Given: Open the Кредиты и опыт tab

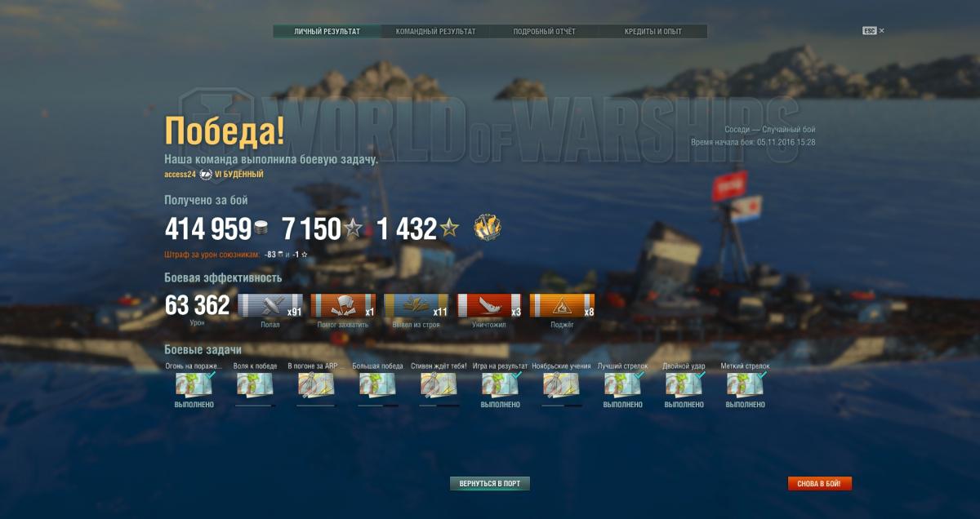Looking at the screenshot, I should (653, 32).
